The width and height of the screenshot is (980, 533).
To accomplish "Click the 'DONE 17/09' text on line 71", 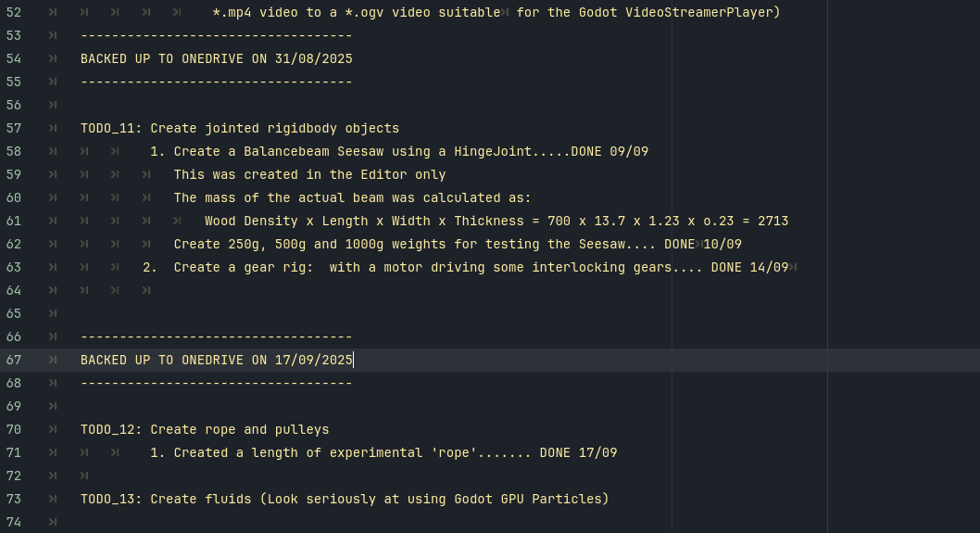I will tap(578, 452).
